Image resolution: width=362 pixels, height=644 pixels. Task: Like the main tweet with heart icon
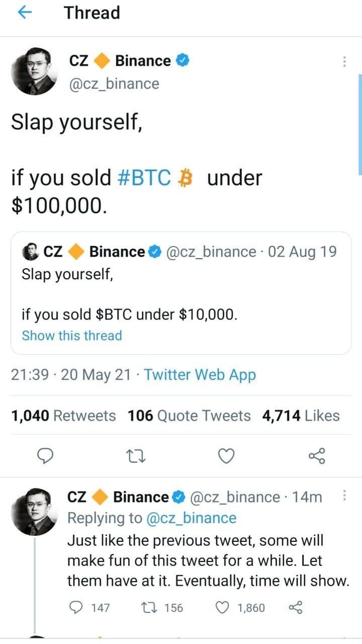click(x=227, y=456)
